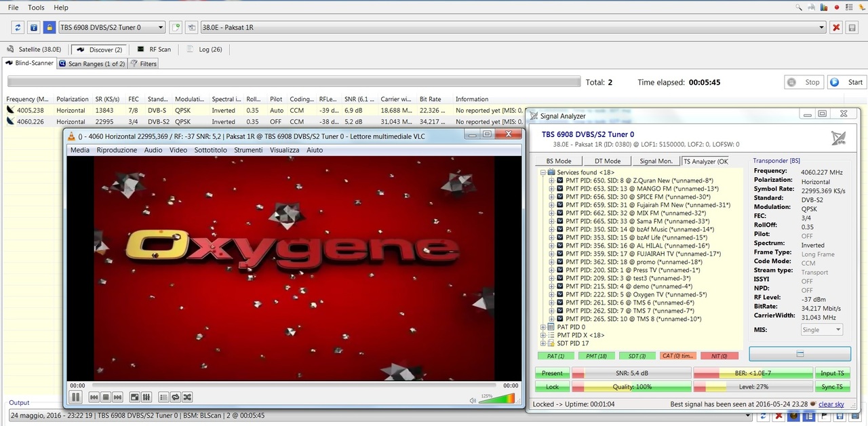Toggle VLC shuffle icon
868x426 pixels.
tap(186, 397)
